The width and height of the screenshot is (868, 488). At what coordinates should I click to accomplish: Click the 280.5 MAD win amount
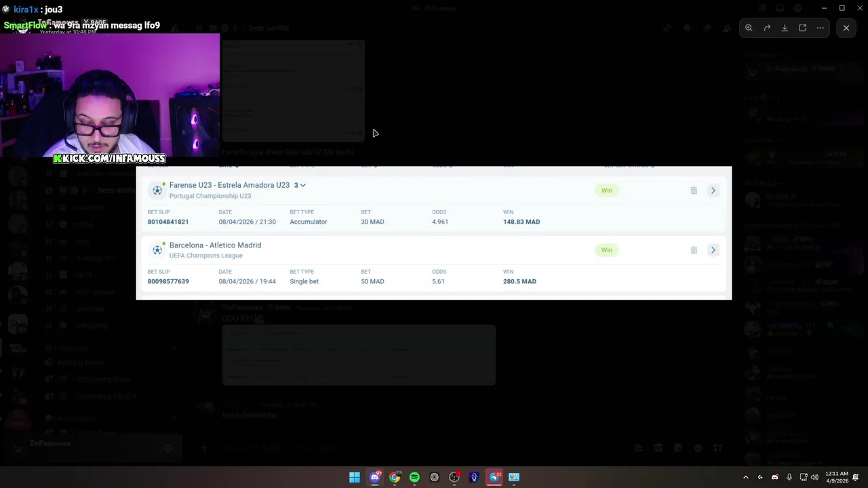519,281
